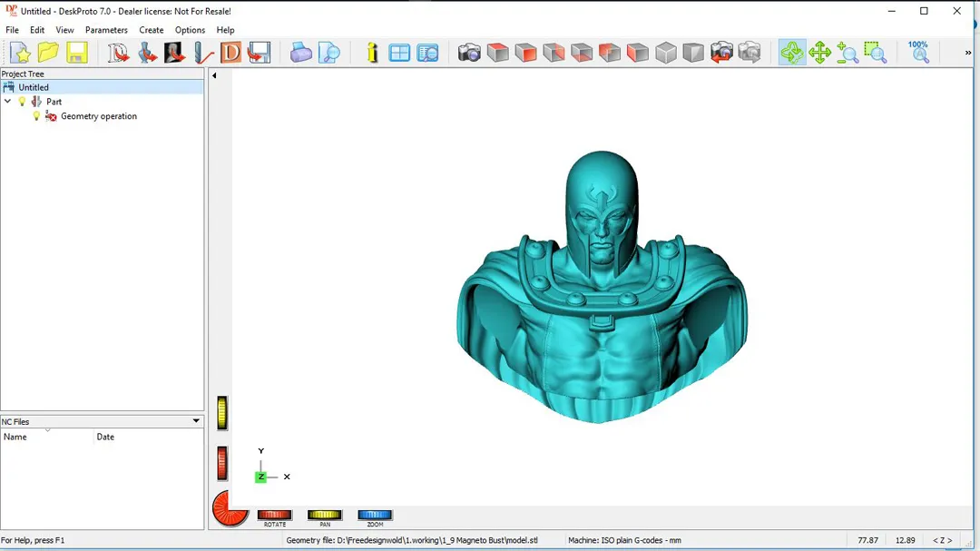Open the Help menu
Image resolution: width=980 pixels, height=551 pixels.
tap(226, 30)
